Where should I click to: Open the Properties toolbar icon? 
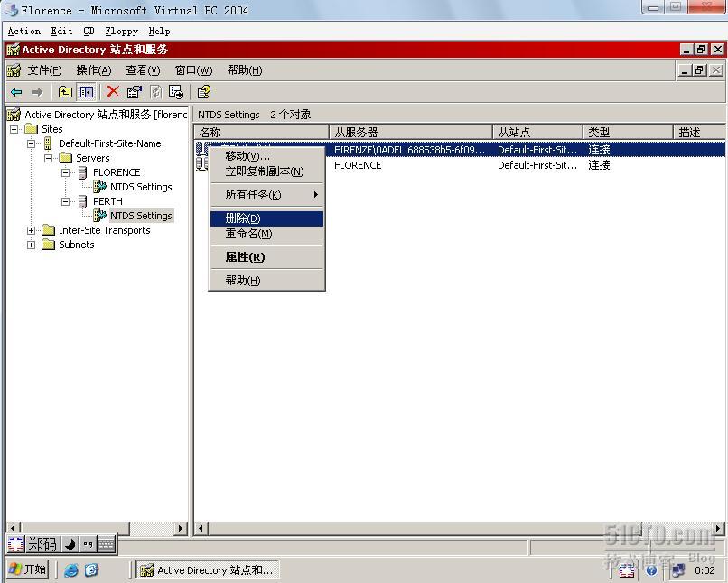pyautogui.click(x=135, y=92)
